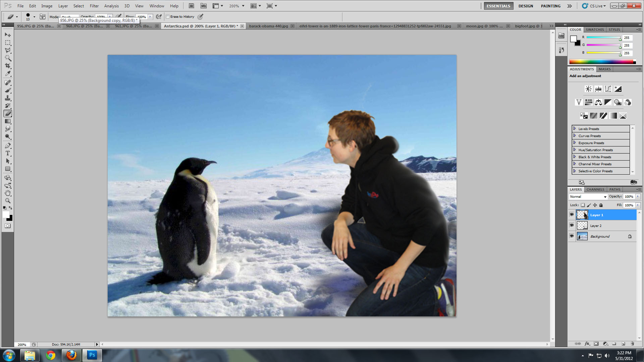Image resolution: width=644 pixels, height=362 pixels.
Task: Toggle Quick Mask mode
Action: tap(8, 226)
